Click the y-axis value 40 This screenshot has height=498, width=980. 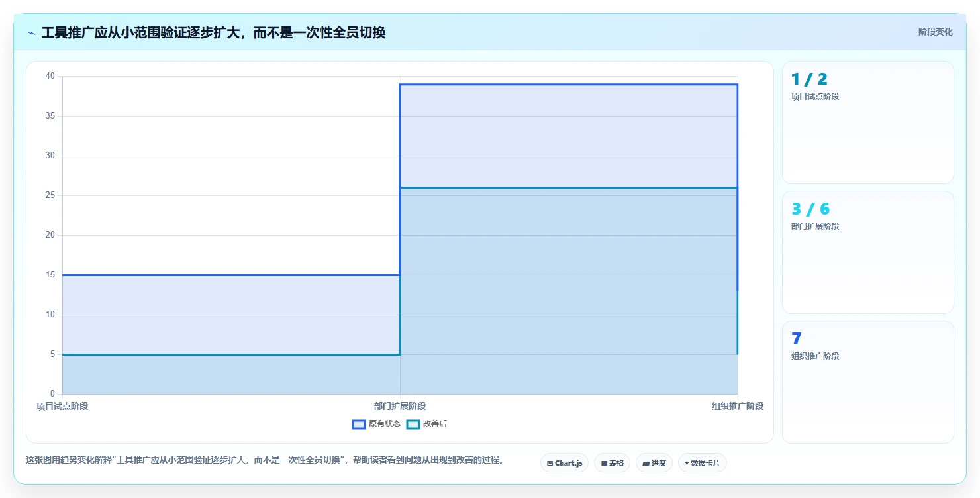point(50,76)
